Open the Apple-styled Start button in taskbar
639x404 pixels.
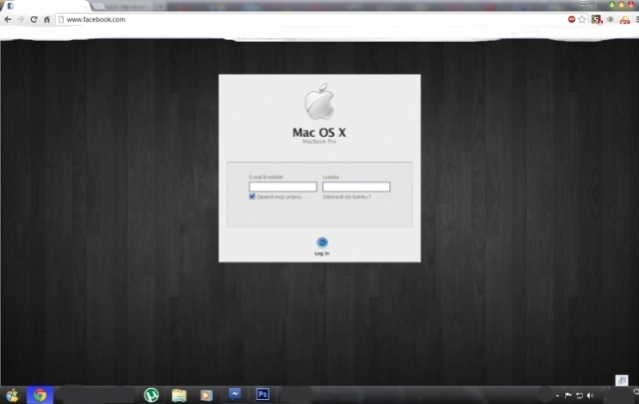(x=12, y=395)
